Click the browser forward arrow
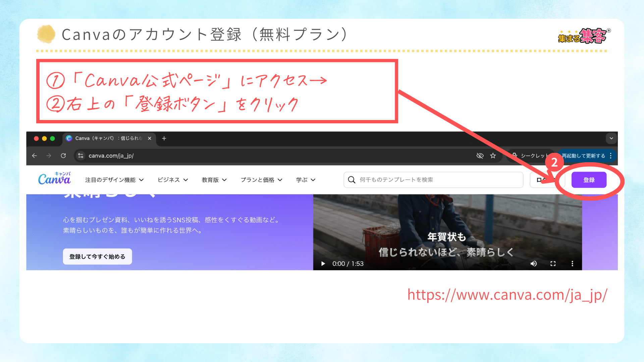The width and height of the screenshot is (644, 362). [x=49, y=156]
